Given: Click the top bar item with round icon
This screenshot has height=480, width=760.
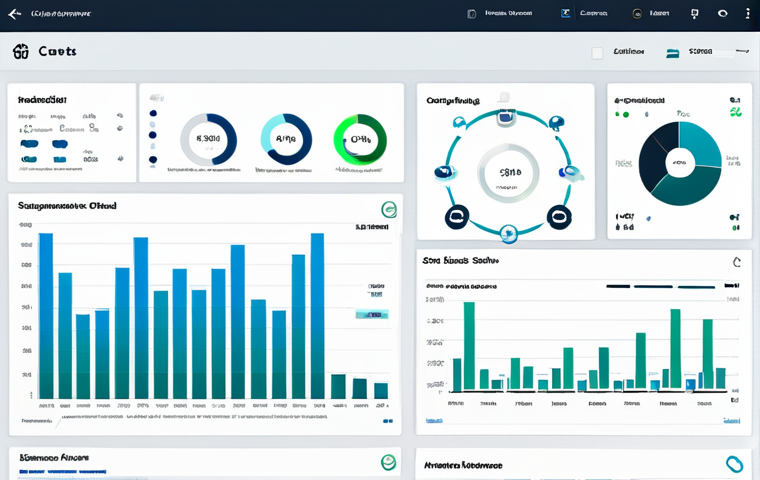Looking at the screenshot, I should tap(650, 14).
